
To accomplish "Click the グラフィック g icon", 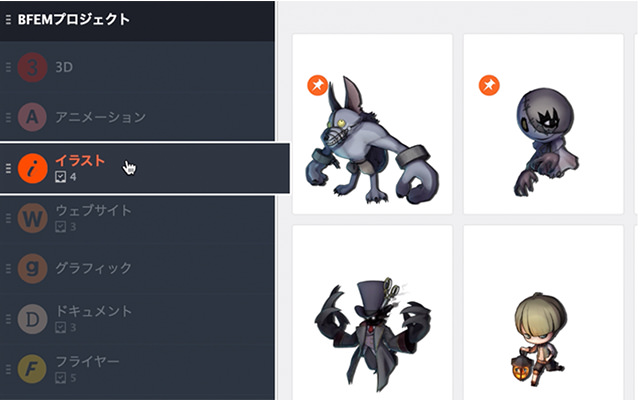I will pyautogui.click(x=32, y=269).
